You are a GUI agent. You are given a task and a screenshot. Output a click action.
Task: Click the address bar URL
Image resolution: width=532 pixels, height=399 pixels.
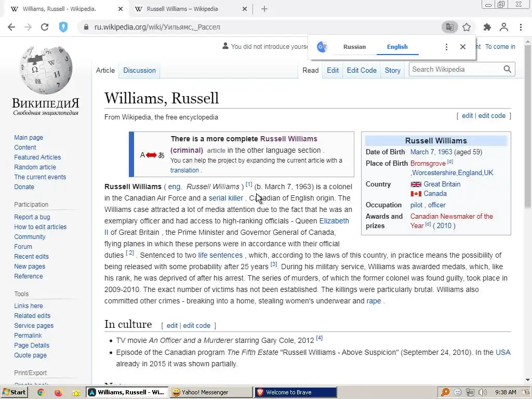157,27
